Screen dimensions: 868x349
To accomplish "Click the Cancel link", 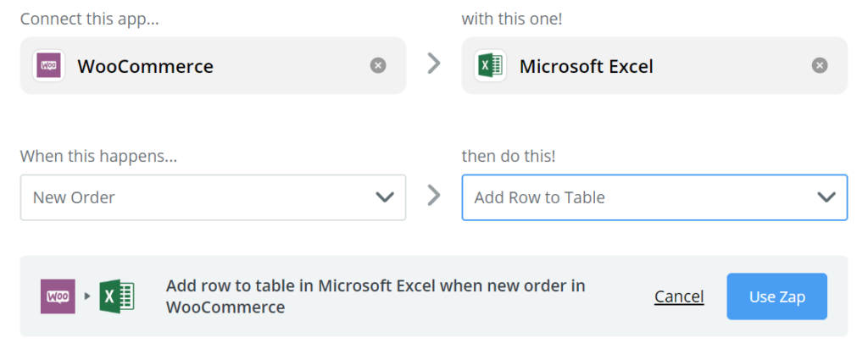I will pos(679,297).
